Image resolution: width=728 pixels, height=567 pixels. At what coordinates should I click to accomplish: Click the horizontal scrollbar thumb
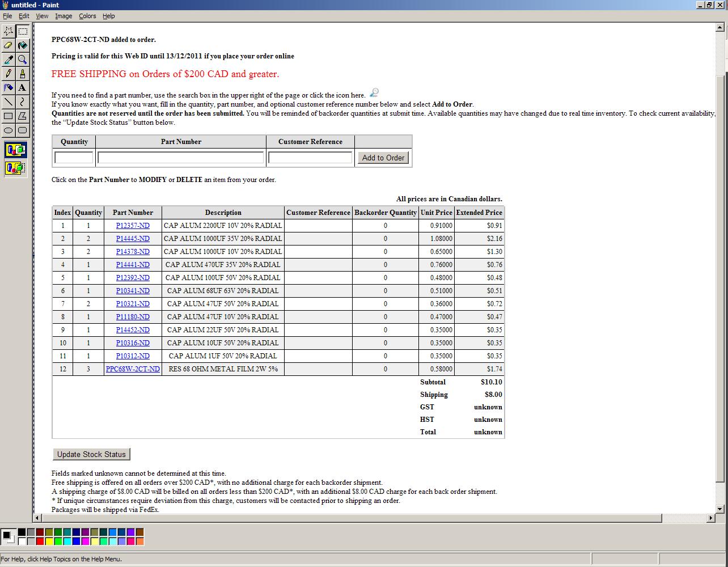pyautogui.click(x=352, y=518)
